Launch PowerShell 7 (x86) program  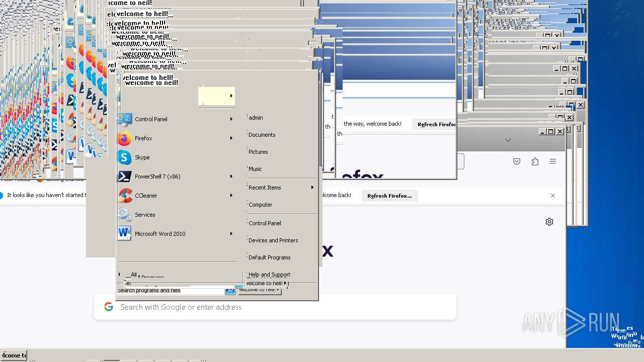(176, 176)
